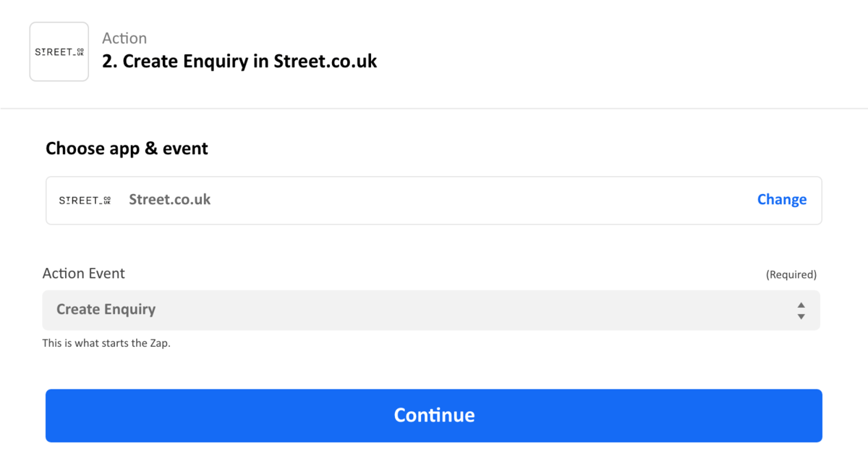
Task: Click the Action Event field label
Action: point(83,274)
